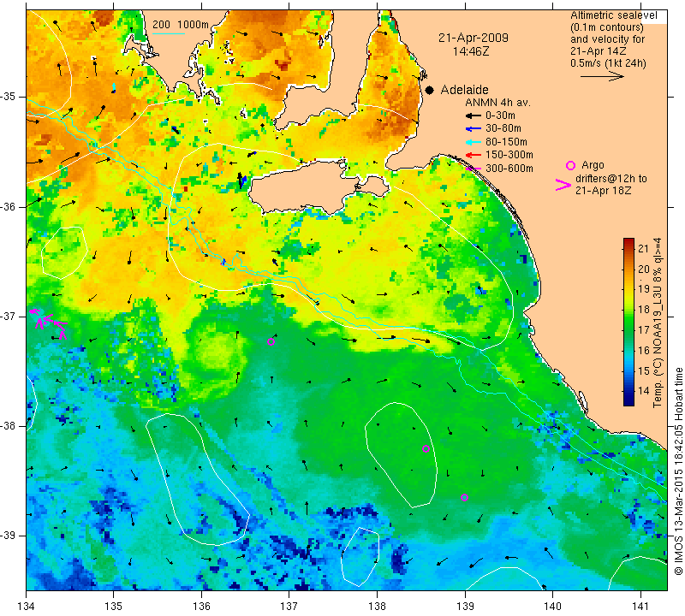The image size is (685, 616).
Task: Click the '14:46Z' time text
Action: (471, 51)
